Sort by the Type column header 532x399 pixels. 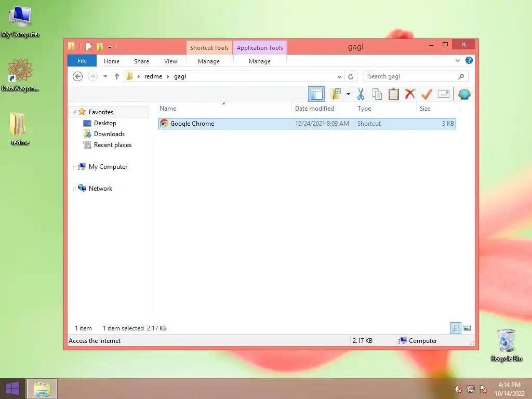385,109
